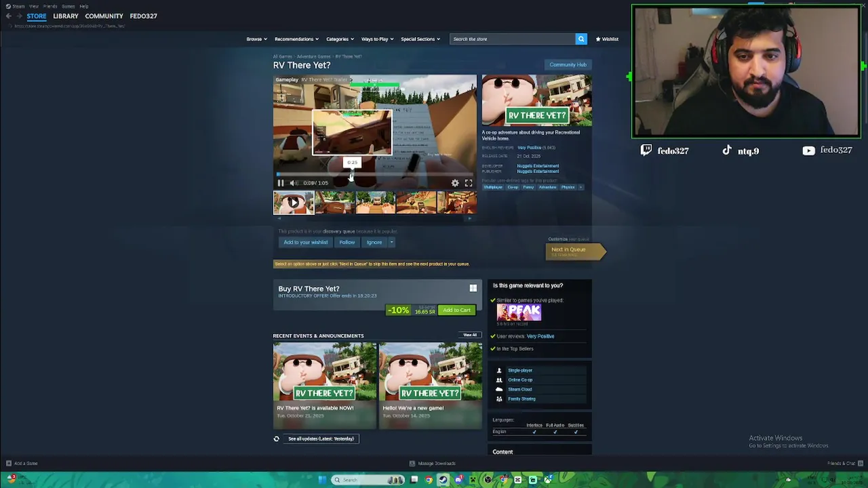Click the trailer progress seek bar
Viewport: 868px width, 488px height.
[375, 174]
